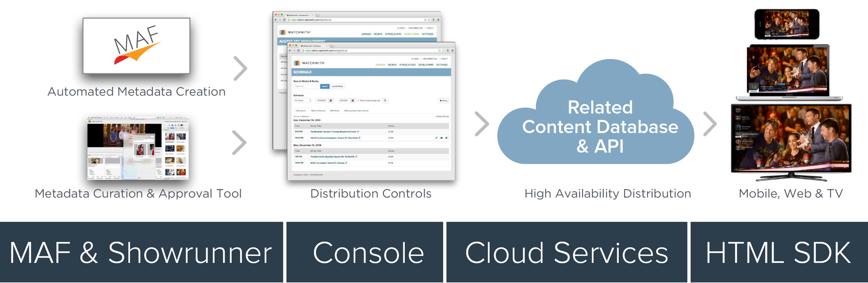868x283 pixels.
Task: Click delete X icon on CSI row
Action: coord(446,138)
